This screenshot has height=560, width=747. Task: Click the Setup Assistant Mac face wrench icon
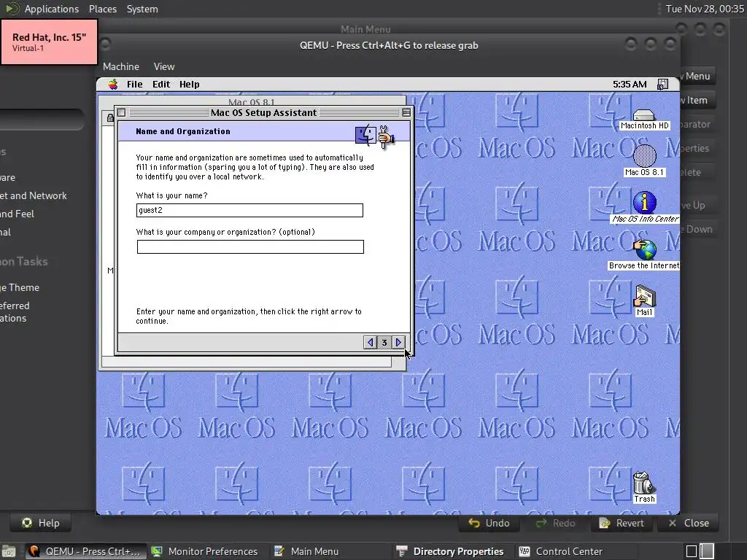click(x=375, y=136)
